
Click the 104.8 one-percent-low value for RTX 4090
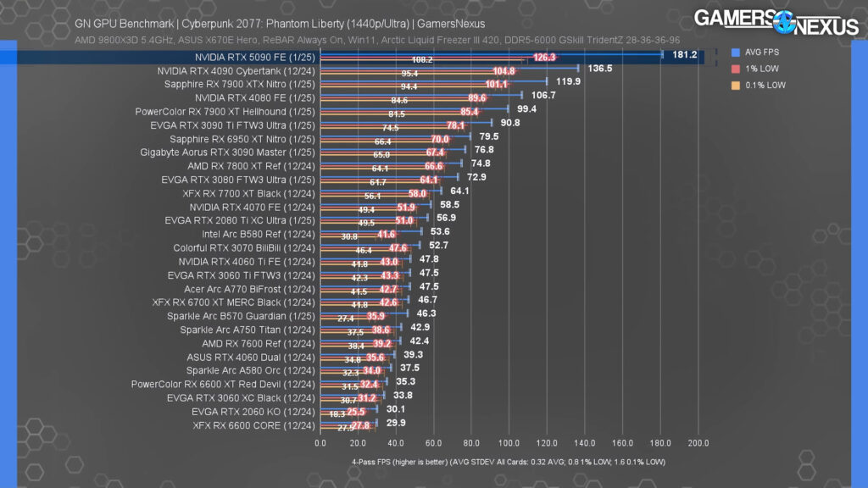[504, 71]
